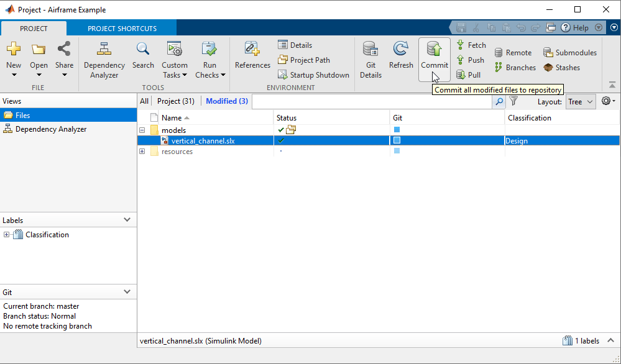Click the switch windows icon in quick access
621x364 pixels.
click(x=551, y=28)
